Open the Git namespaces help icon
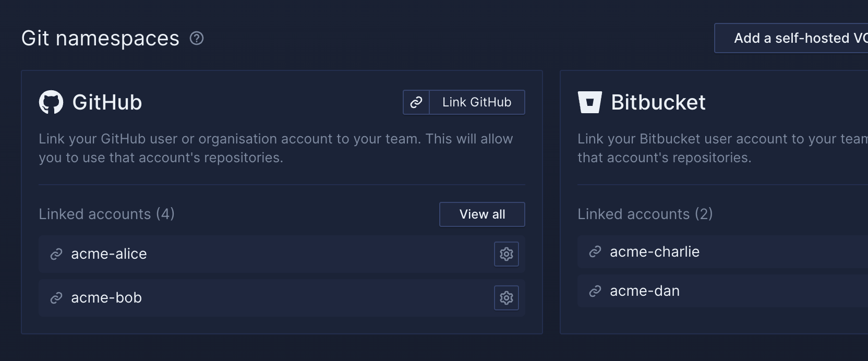868x361 pixels. [196, 38]
